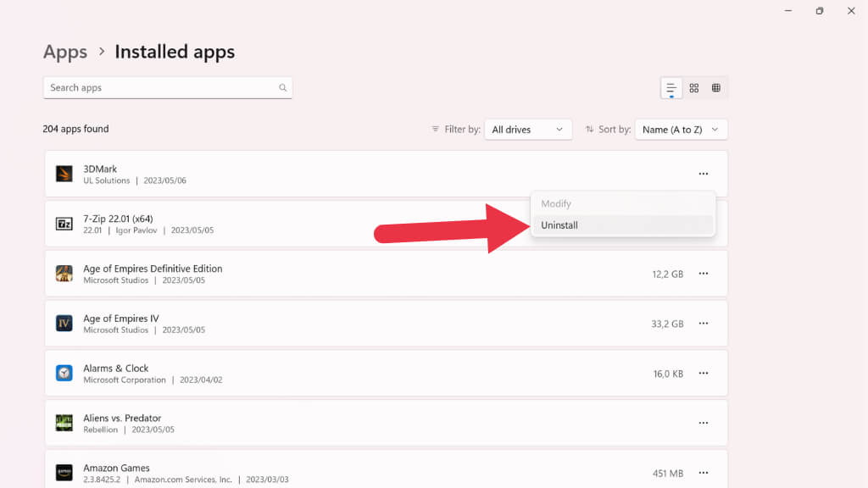This screenshot has height=488, width=868.
Task: Click the 3DMark app icon
Action: point(64,174)
